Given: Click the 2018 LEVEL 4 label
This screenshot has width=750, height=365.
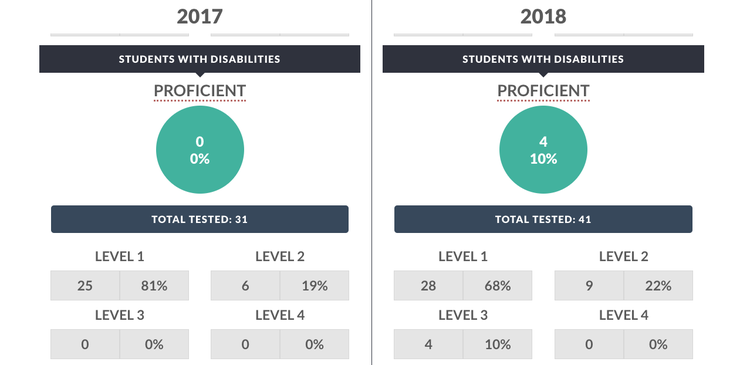Looking at the screenshot, I should pos(624,315).
